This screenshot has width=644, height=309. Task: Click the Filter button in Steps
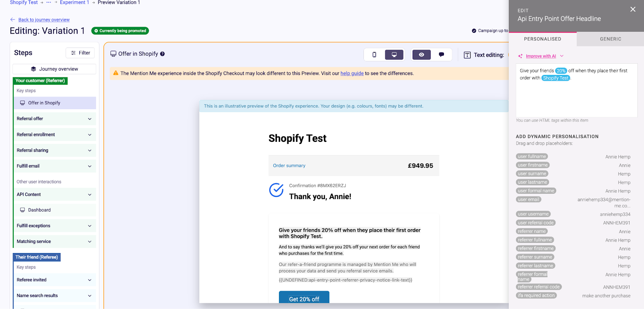click(x=80, y=53)
